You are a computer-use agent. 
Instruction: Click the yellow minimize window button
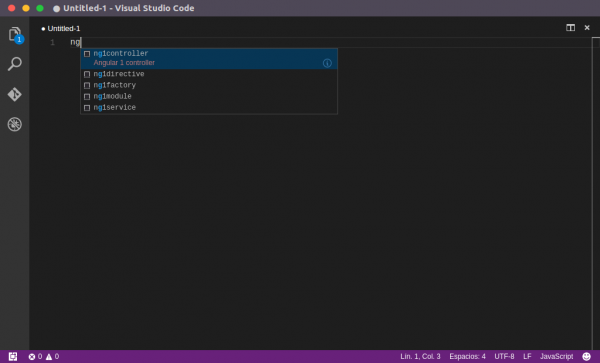[26, 8]
